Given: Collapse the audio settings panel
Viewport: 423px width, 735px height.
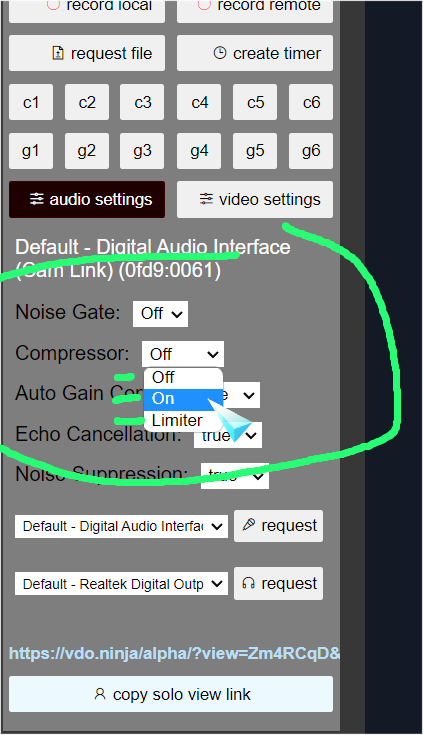Looking at the screenshot, I should [87, 200].
